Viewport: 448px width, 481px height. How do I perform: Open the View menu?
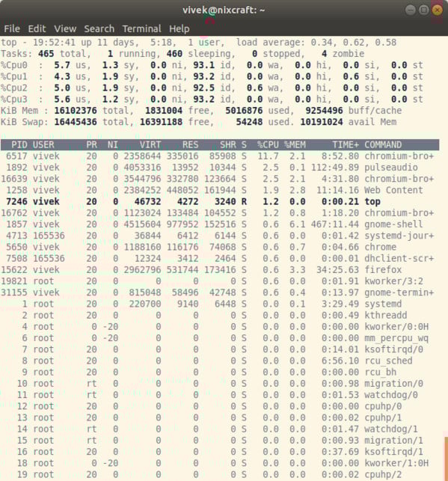click(x=65, y=29)
